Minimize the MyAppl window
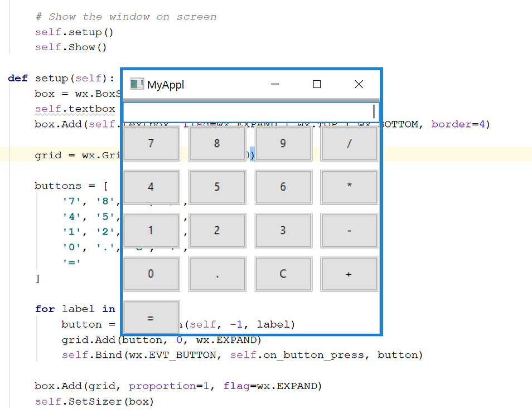This screenshot has height=418, width=532. pyautogui.click(x=275, y=84)
